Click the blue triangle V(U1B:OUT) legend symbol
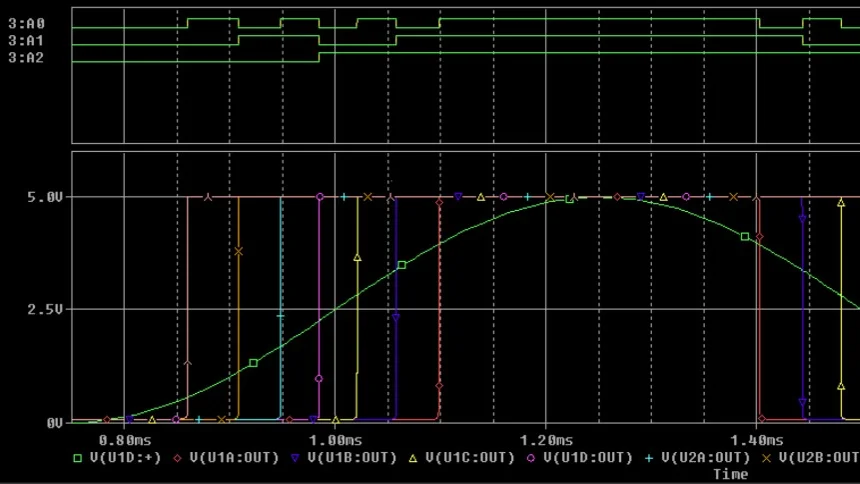The height and width of the screenshot is (484, 860). click(295, 458)
